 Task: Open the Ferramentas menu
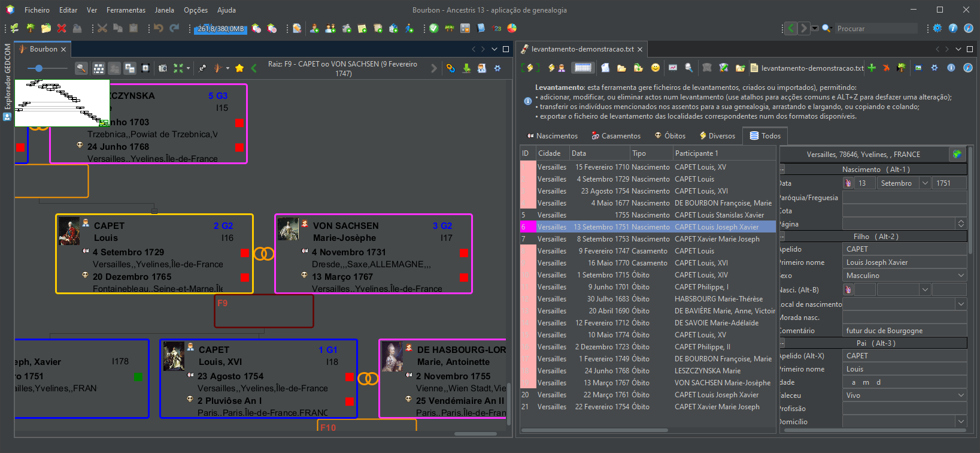126,10
